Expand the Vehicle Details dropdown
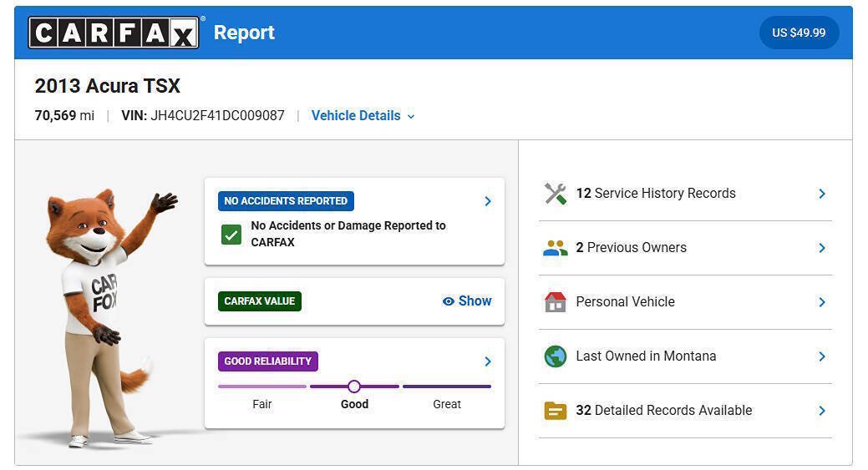Screen dimensions: 868x470 (363, 115)
